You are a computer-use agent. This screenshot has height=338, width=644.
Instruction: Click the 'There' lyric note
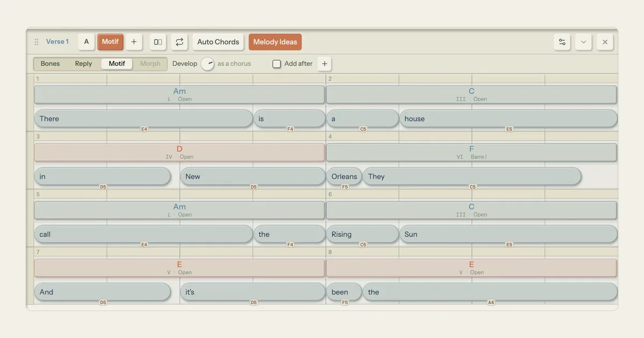tap(143, 119)
